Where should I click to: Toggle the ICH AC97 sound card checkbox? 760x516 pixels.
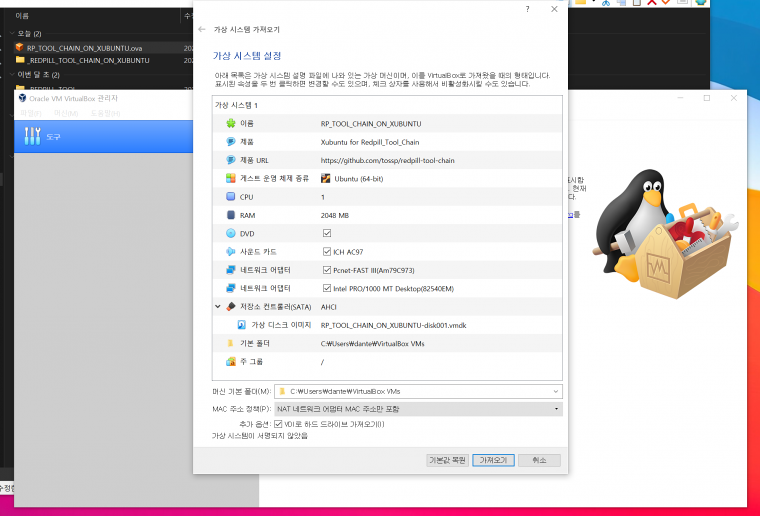coord(327,251)
